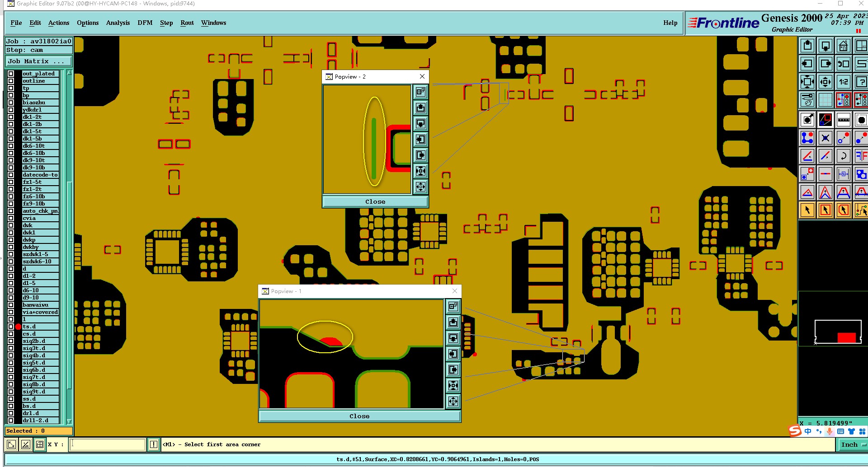
Task: Open the Help menu
Action: point(670,23)
